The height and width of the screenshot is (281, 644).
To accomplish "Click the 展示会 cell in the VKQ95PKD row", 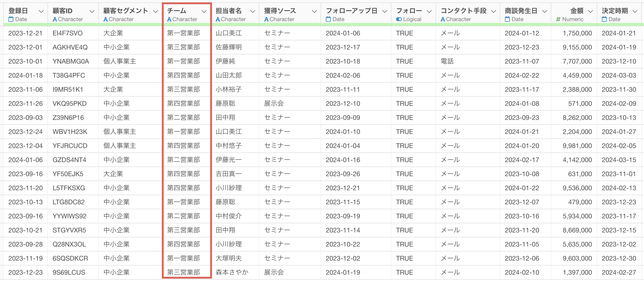I will pos(274,103).
